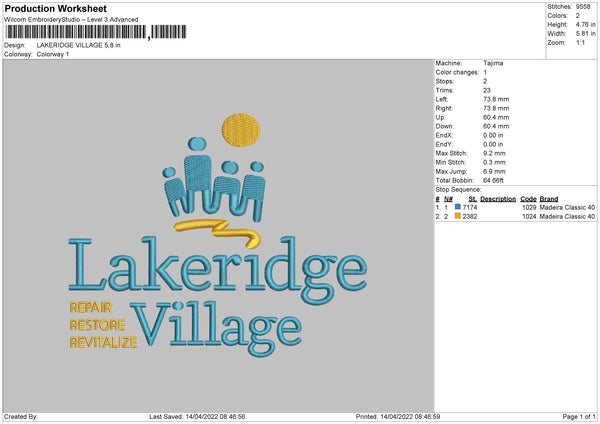The image size is (600, 424).
Task: Click the 'Page 1 of 1' indicator
Action: (x=579, y=416)
